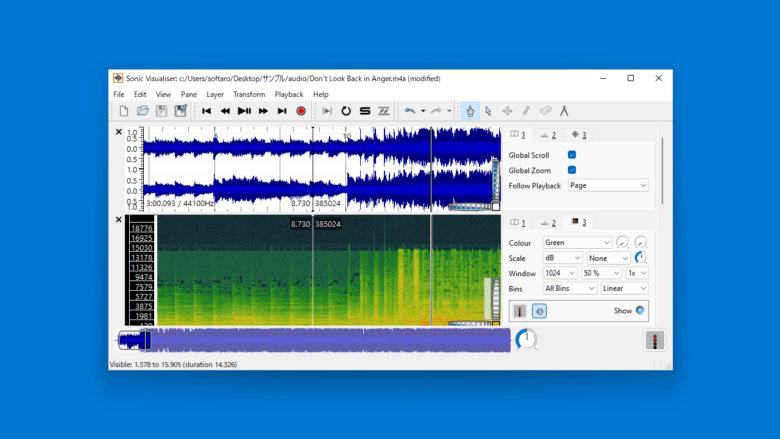The image size is (780, 439).
Task: Close the waveform pane with its X
Action: (118, 132)
